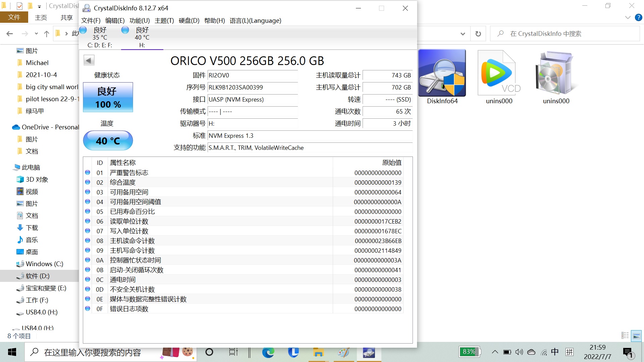Click the 40 °C temperature button

108,140
